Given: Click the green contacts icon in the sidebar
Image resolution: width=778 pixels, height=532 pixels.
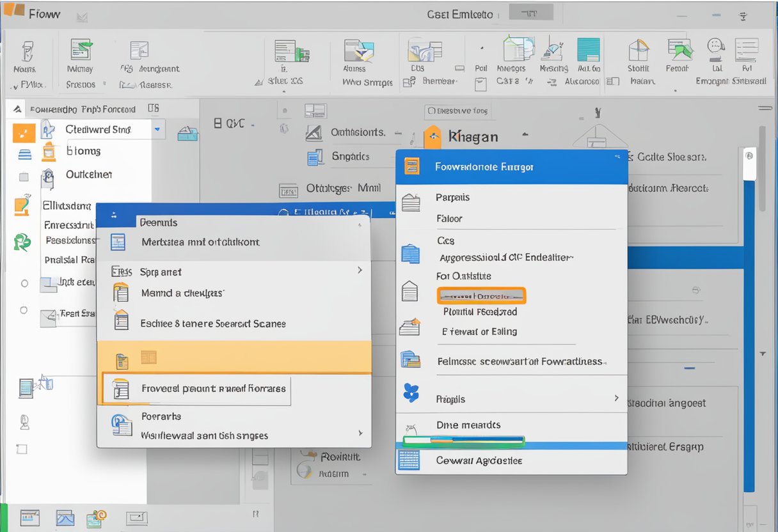Looking at the screenshot, I should 23,243.
